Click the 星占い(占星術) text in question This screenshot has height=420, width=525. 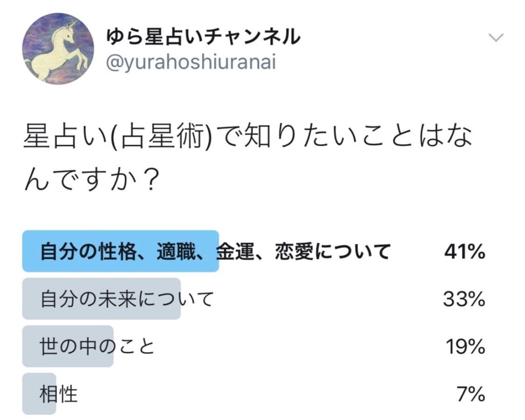pyautogui.click(x=117, y=137)
